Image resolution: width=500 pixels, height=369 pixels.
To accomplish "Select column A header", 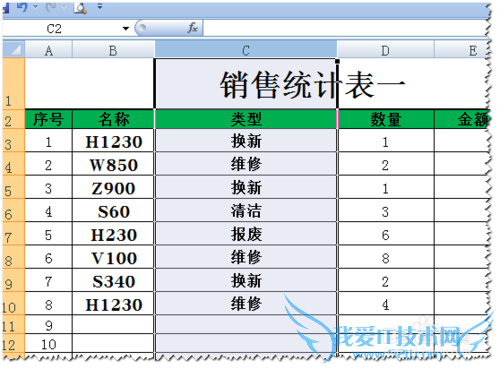I will point(49,50).
